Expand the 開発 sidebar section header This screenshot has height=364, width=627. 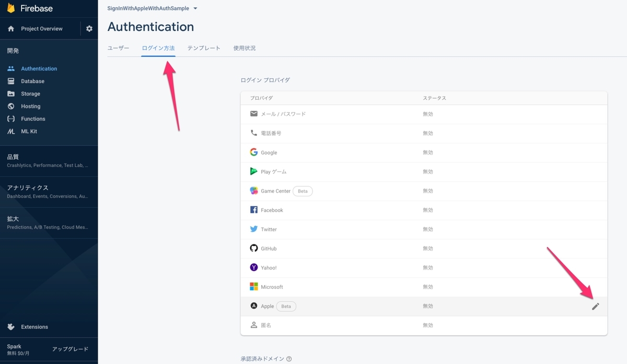click(x=13, y=51)
